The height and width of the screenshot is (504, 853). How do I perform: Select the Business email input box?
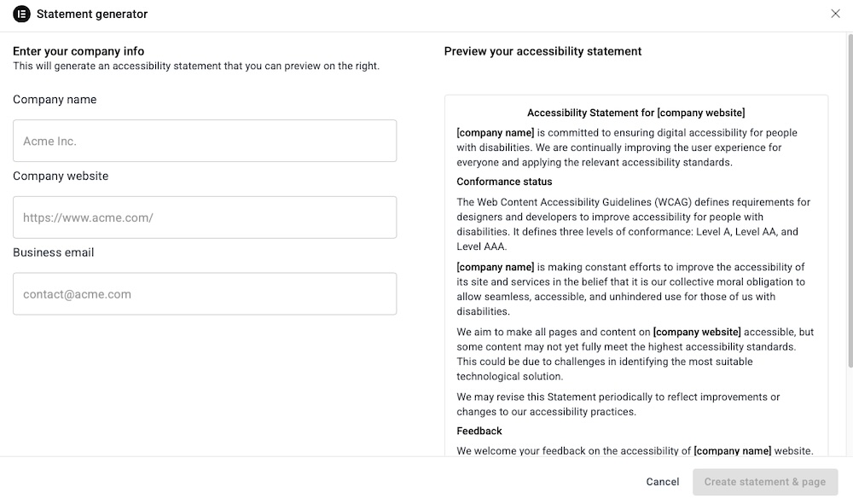(x=205, y=294)
